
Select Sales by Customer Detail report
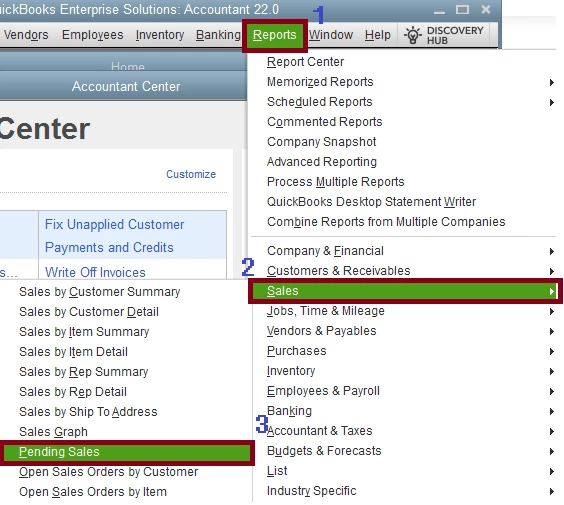[88, 312]
